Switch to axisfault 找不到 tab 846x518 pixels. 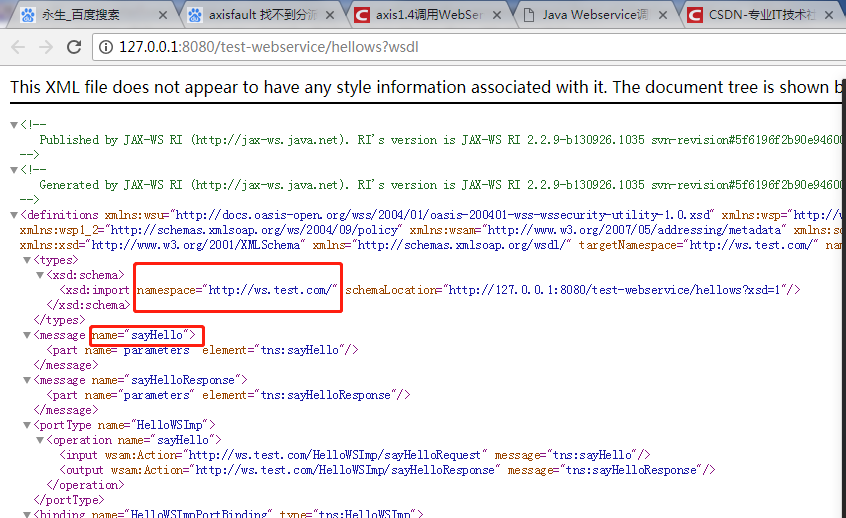coord(263,15)
